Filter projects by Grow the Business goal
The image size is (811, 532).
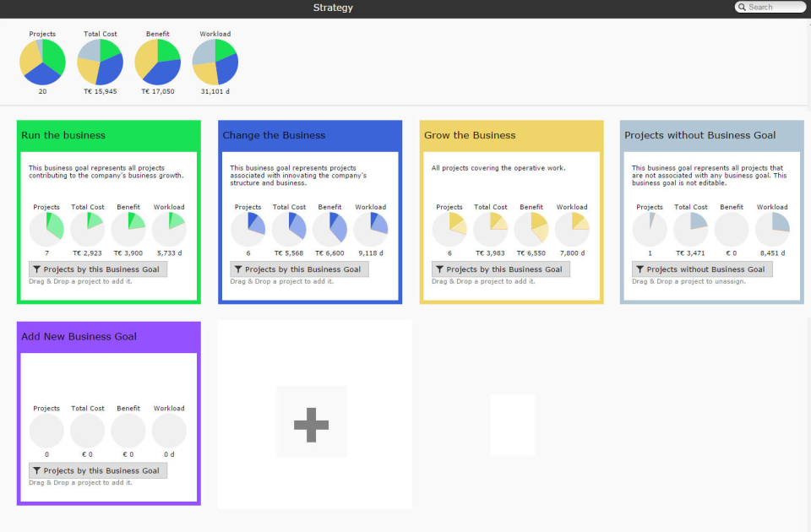point(501,269)
